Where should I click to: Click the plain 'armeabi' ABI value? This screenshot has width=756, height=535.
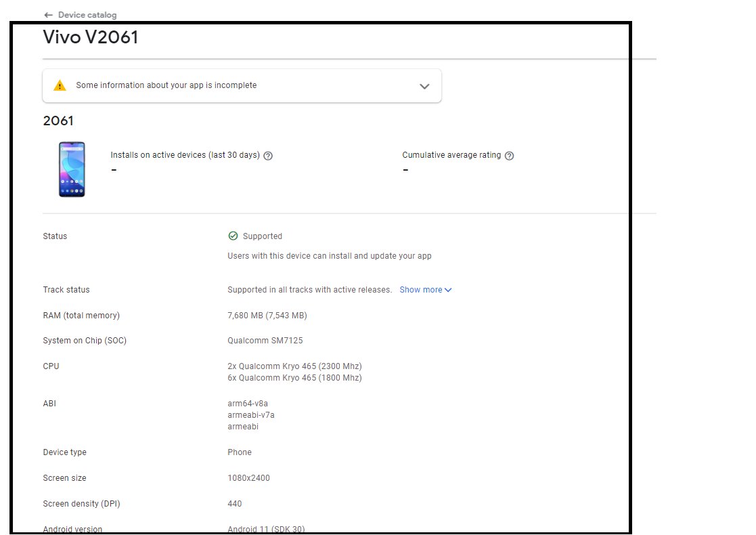[243, 427]
